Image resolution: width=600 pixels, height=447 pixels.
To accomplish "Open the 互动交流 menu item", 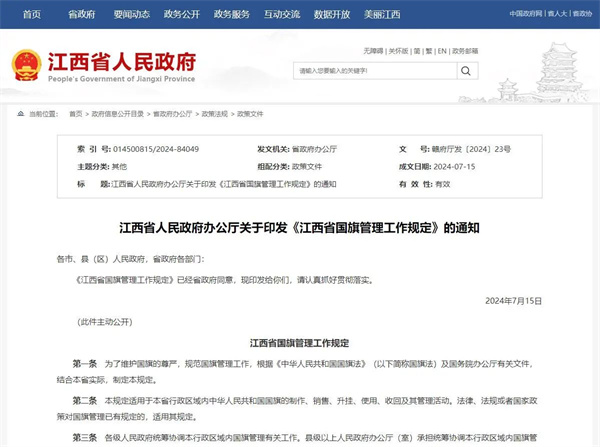I will tap(282, 15).
